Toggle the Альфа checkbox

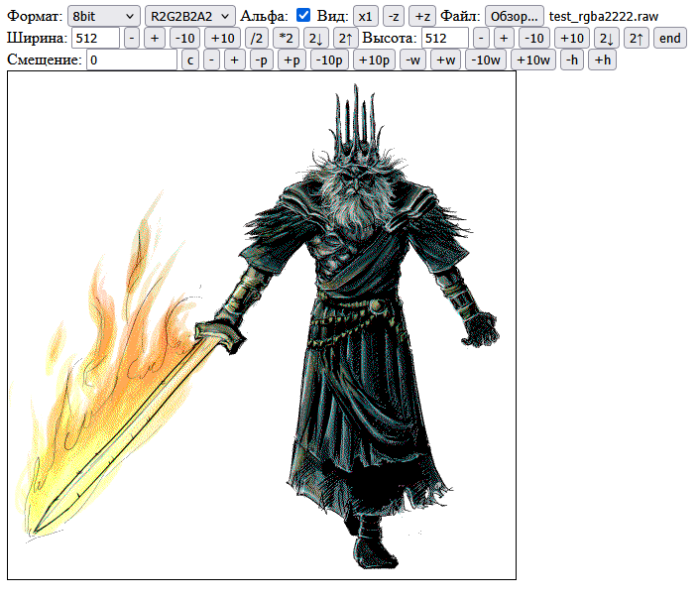click(303, 16)
